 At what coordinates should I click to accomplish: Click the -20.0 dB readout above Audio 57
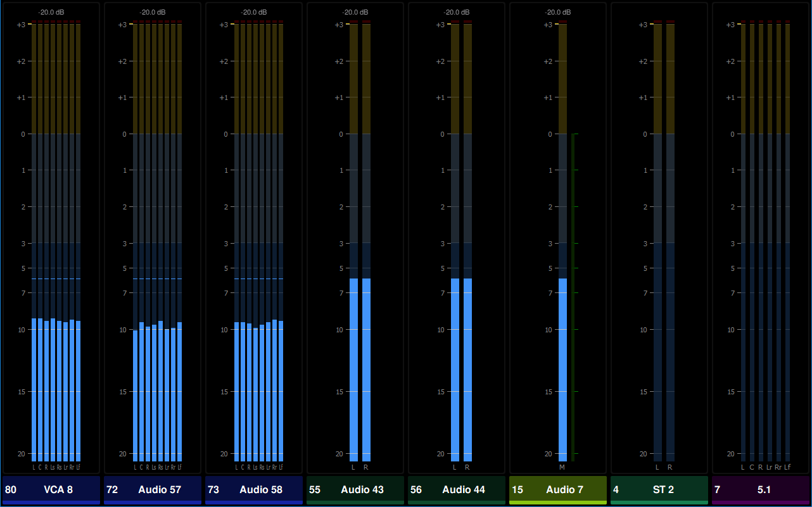[153, 12]
